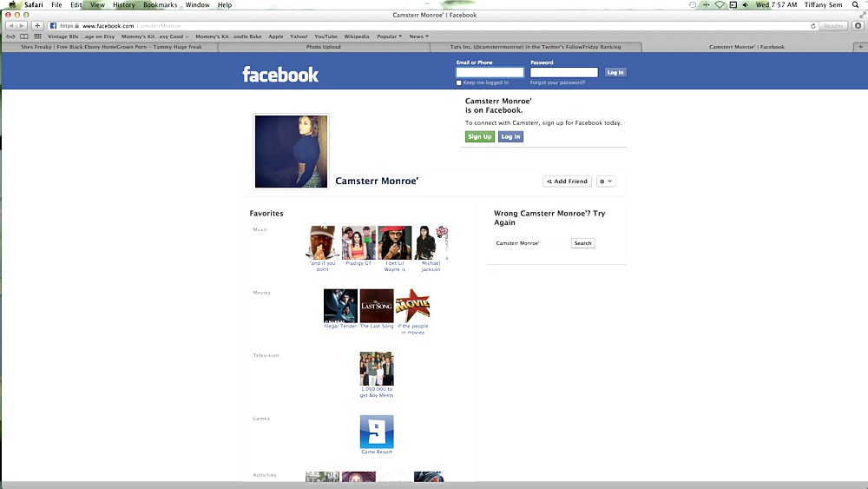
Task: Expand the News bookmarks dropdown
Action: [419, 36]
